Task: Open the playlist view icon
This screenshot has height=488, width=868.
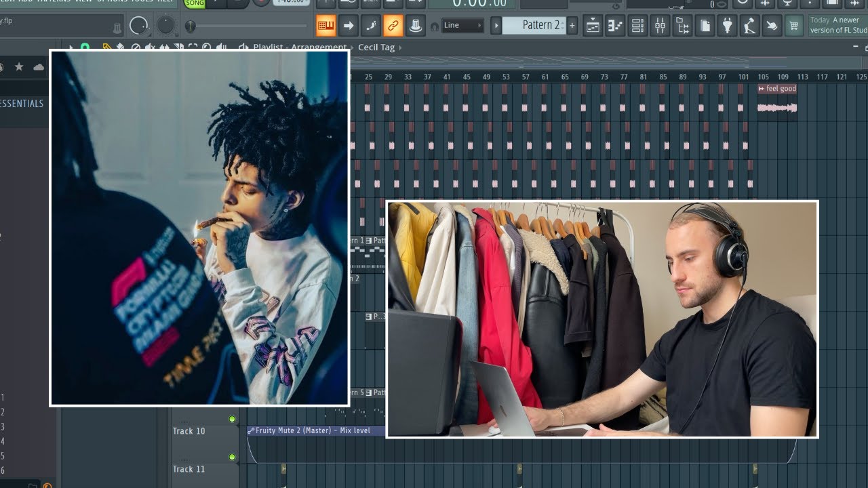Action: coord(593,26)
